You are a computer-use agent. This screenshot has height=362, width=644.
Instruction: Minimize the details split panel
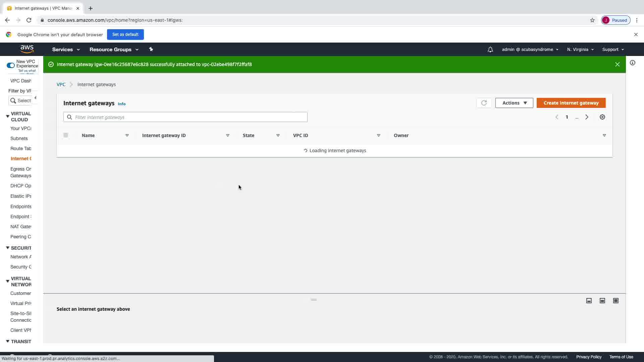(589, 301)
